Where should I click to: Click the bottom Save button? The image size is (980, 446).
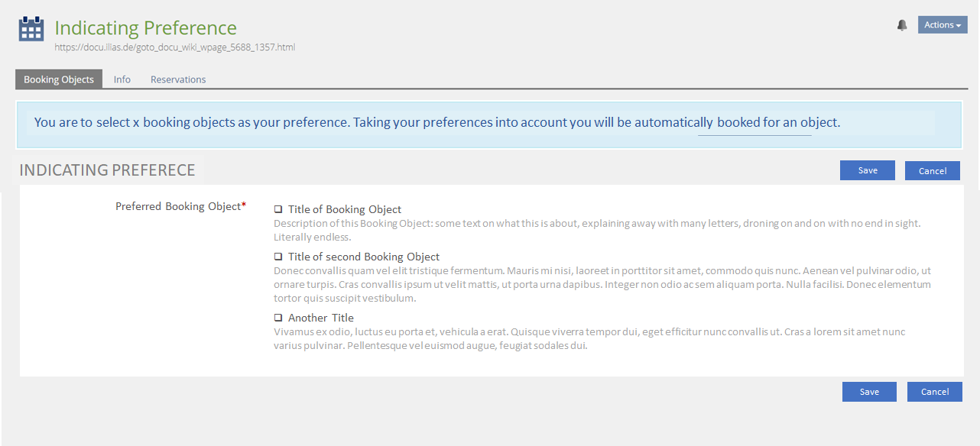coord(869,392)
